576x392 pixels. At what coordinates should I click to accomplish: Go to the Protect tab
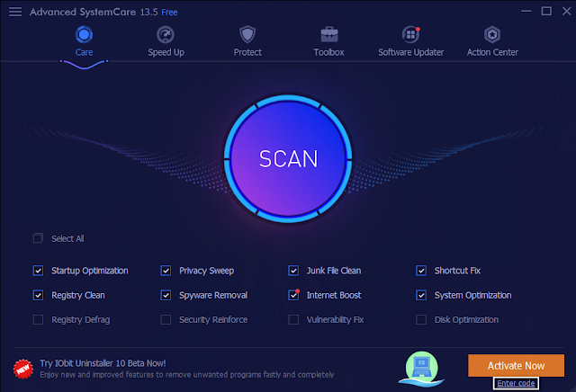coord(247,52)
